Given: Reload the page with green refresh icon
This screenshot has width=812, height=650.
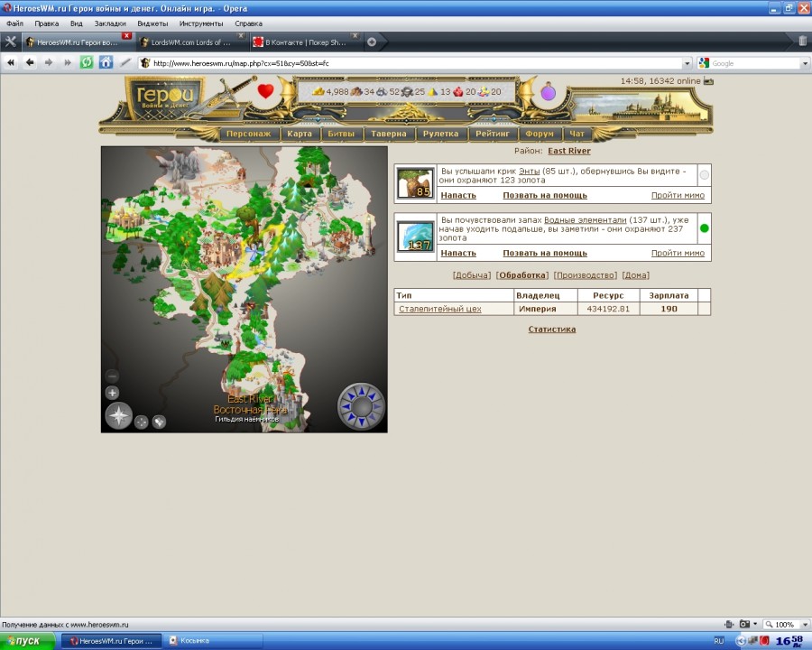Looking at the screenshot, I should pyautogui.click(x=87, y=62).
